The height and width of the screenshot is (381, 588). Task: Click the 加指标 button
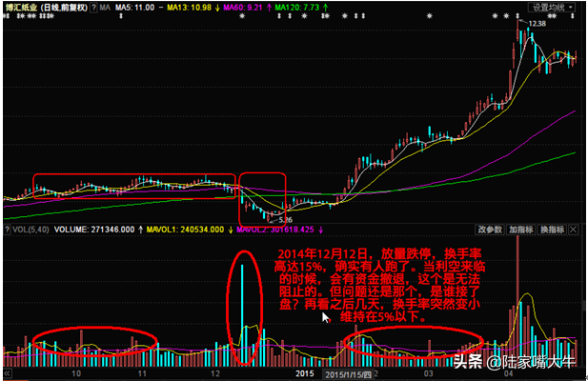(521, 230)
